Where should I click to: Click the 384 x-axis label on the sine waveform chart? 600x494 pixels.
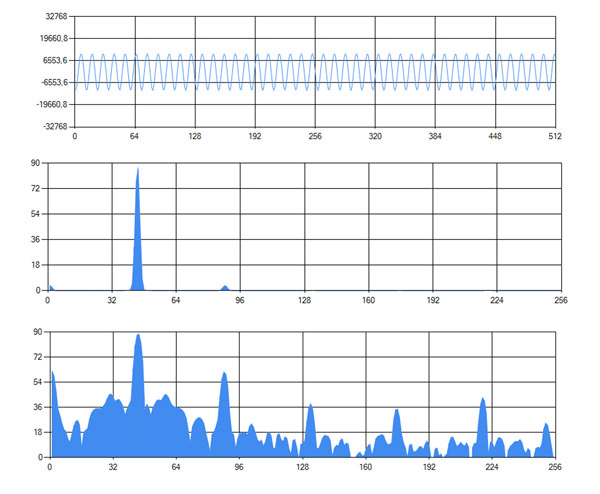435,136
